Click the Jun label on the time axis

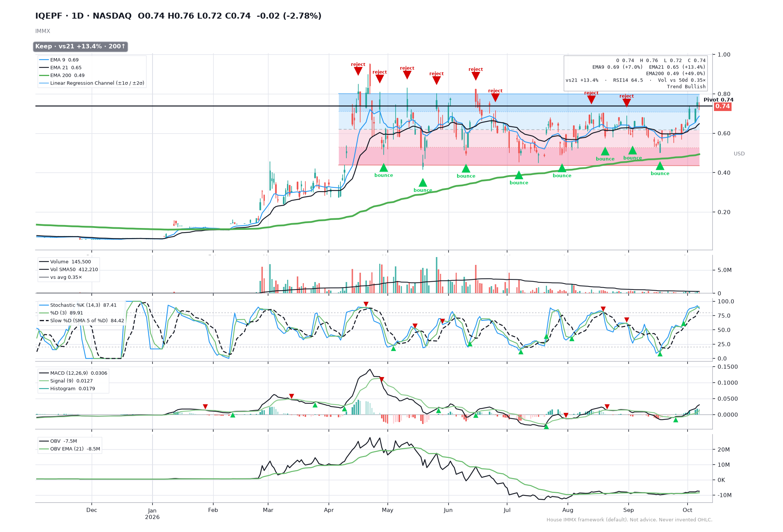click(448, 510)
